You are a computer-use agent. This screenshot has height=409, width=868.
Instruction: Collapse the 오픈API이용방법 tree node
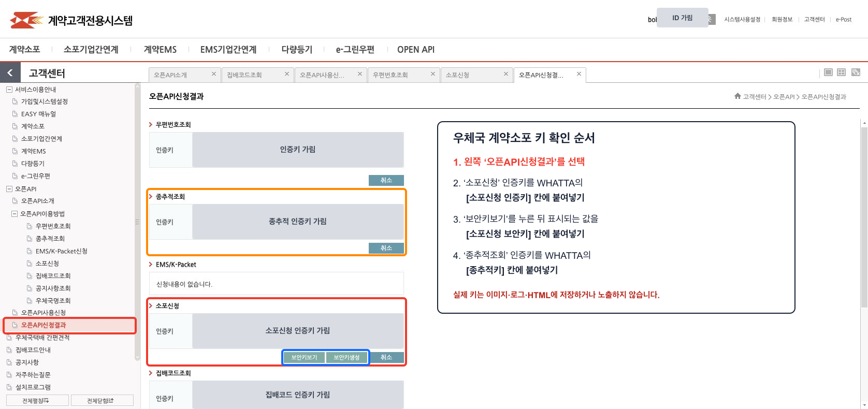pyautogui.click(x=15, y=214)
